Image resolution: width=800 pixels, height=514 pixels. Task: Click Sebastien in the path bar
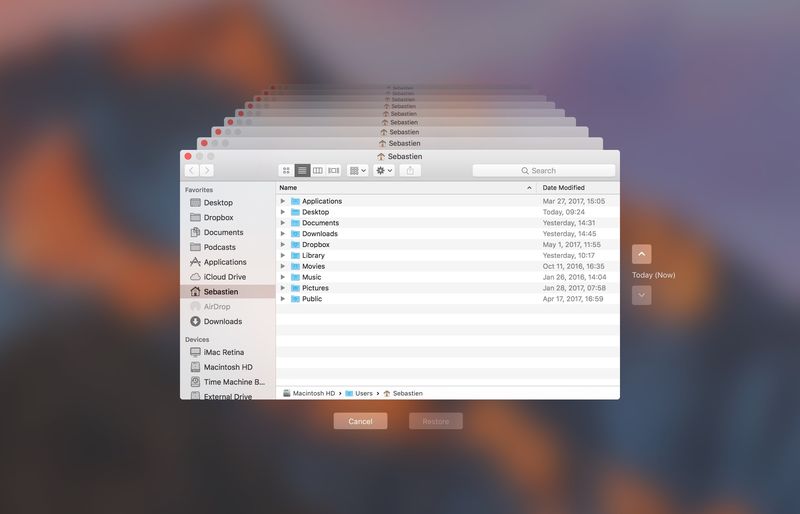(x=403, y=394)
